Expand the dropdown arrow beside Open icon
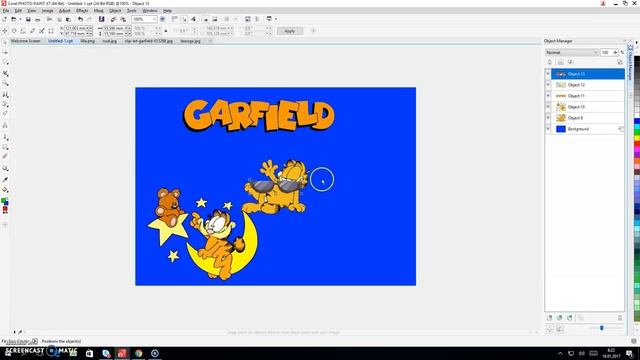Viewport: 640px width, 360px height. pos(20,19)
